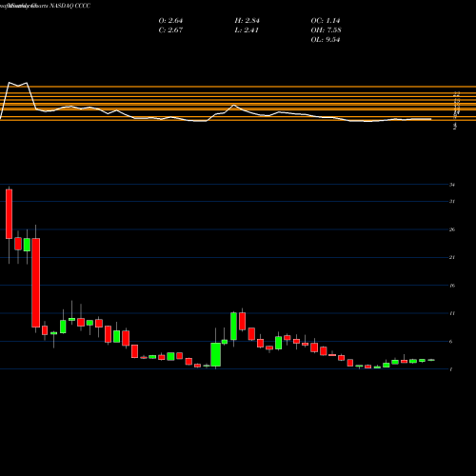Screen dimensions: 476x476
Task: Select the high value H: 2.84
Action: (x=247, y=21)
